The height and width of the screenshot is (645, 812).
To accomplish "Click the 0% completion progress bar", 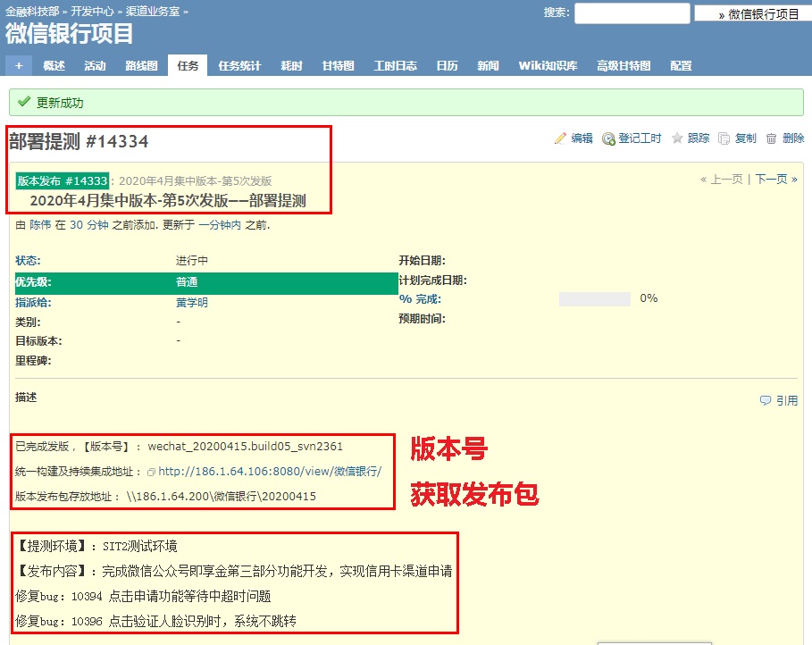I will pyautogui.click(x=595, y=299).
